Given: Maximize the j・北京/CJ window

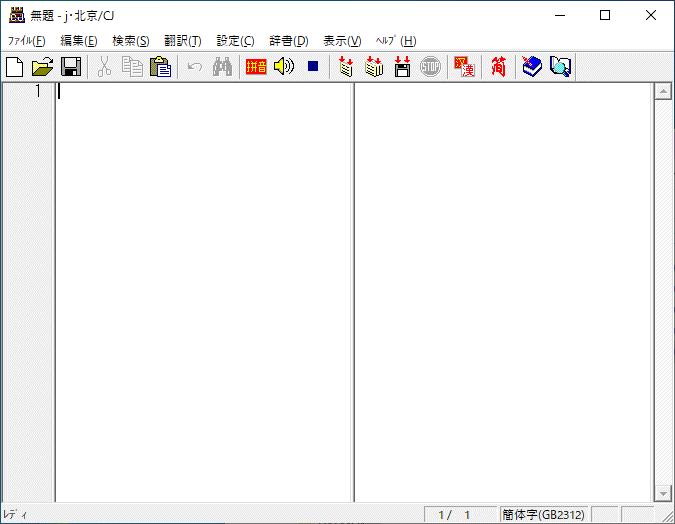Looking at the screenshot, I should [605, 15].
